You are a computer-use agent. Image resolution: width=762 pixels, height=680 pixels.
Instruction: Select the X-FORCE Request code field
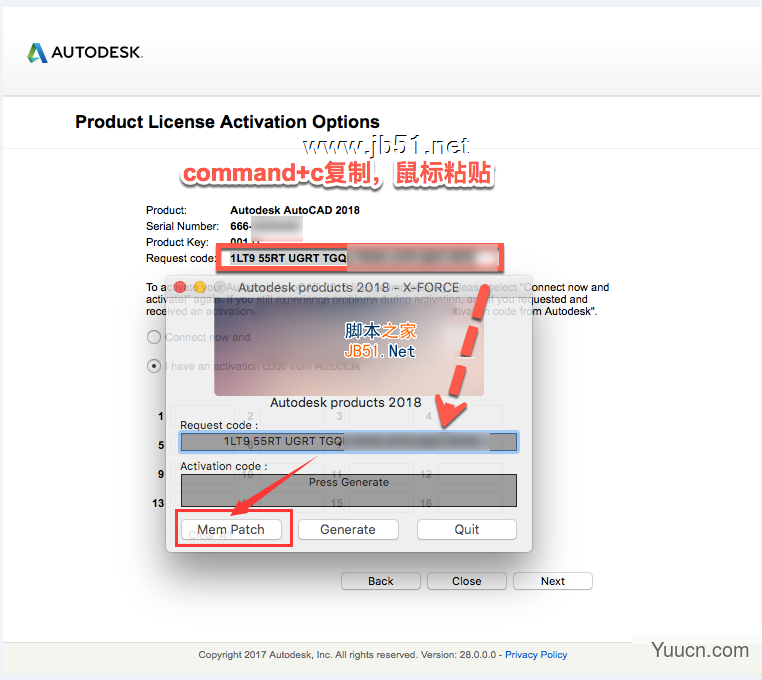point(349,442)
